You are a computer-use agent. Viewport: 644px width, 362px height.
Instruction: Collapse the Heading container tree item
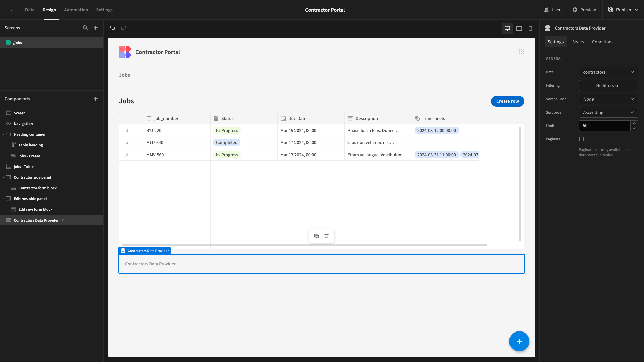pyautogui.click(x=4, y=134)
